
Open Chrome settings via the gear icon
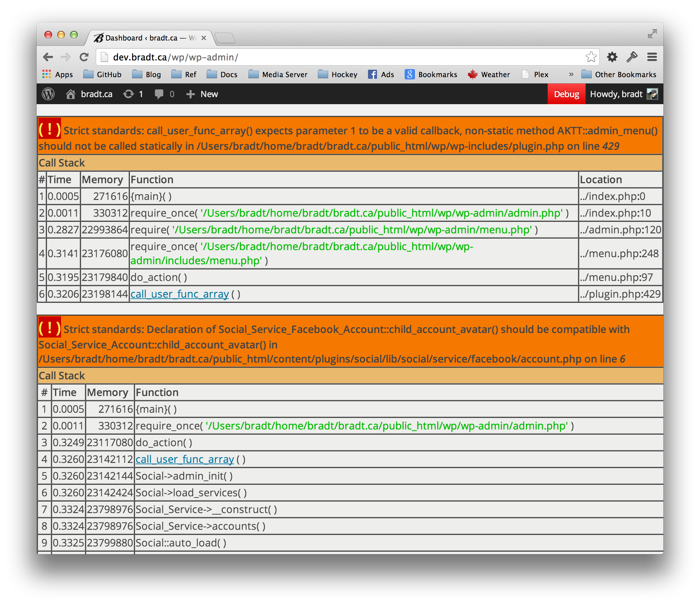pos(612,57)
